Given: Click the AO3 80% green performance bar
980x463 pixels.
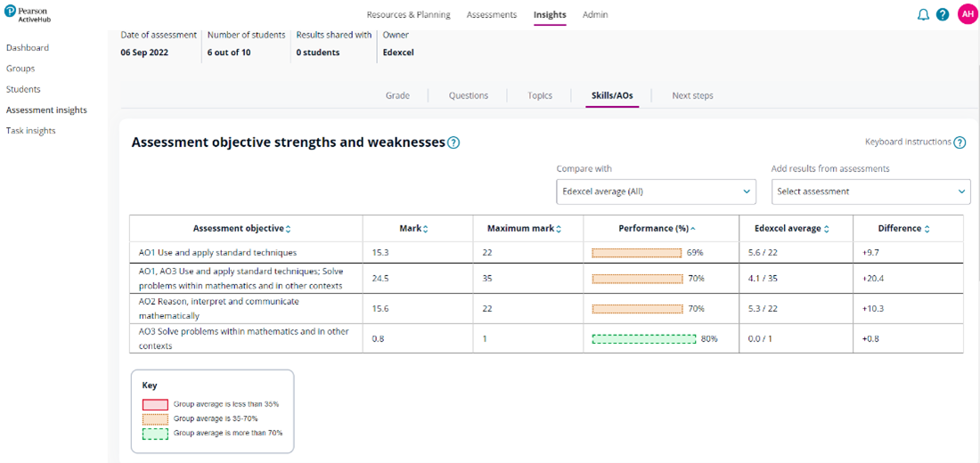Looking at the screenshot, I should [x=644, y=339].
